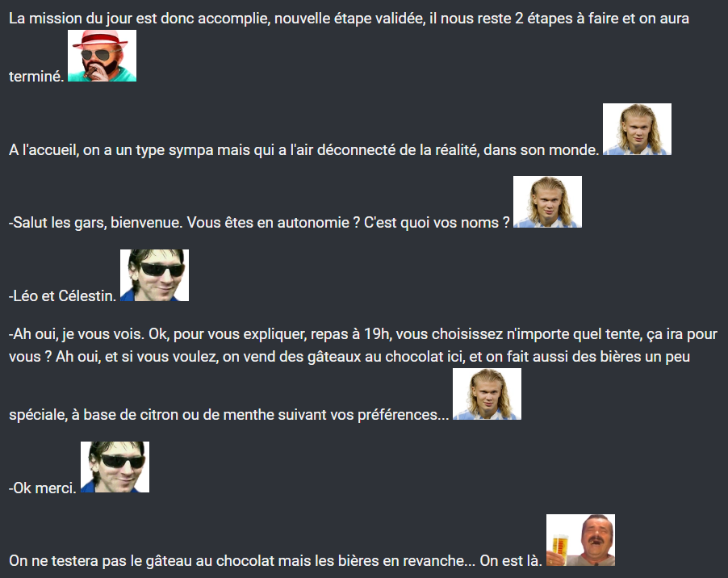Click the text '-Ok merci.'

[42, 488]
